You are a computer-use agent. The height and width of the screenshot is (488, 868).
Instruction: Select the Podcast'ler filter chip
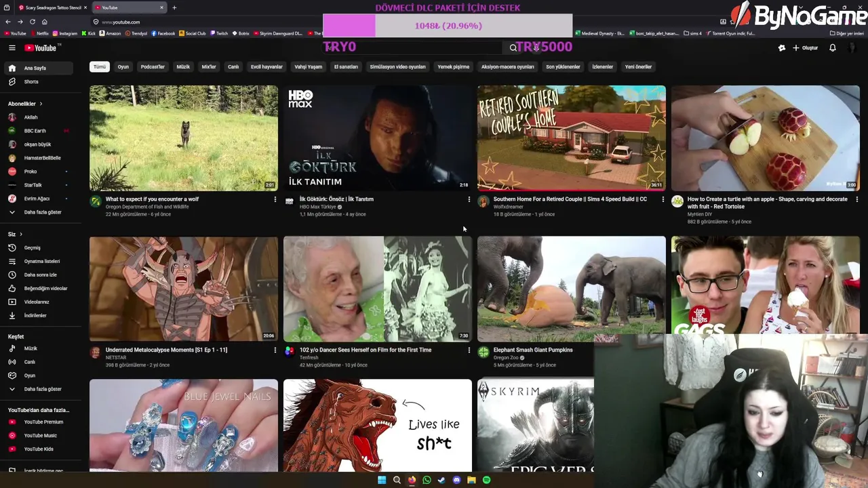(x=153, y=66)
